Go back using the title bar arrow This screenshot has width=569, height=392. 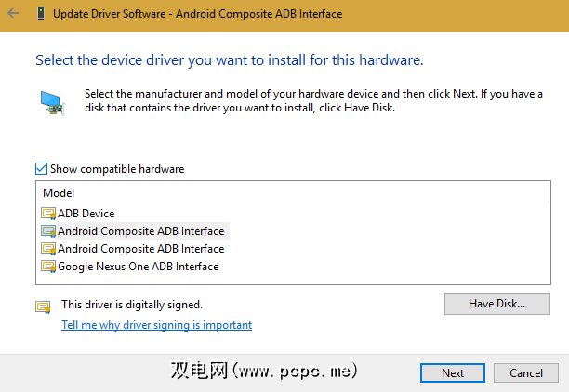tap(13, 14)
